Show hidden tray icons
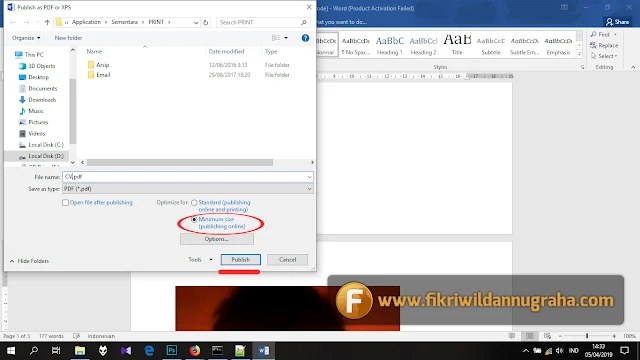This screenshot has height=360, width=640. pyautogui.click(x=526, y=351)
